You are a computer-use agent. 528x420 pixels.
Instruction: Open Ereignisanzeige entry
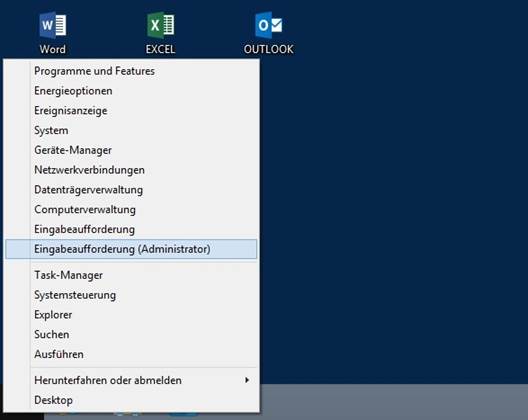131,110
